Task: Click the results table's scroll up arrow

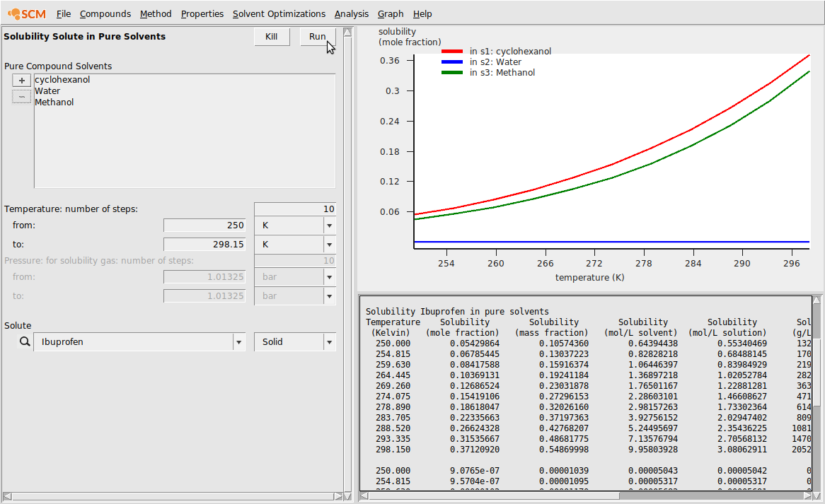Action: (817, 300)
